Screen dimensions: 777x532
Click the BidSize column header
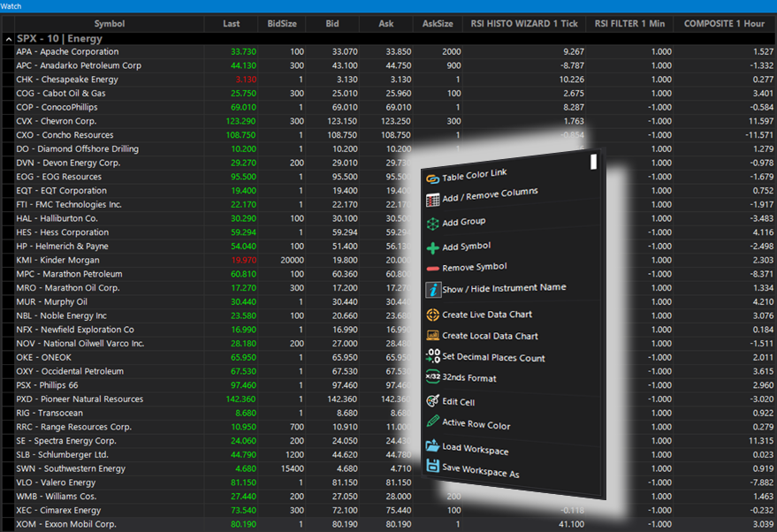click(281, 24)
